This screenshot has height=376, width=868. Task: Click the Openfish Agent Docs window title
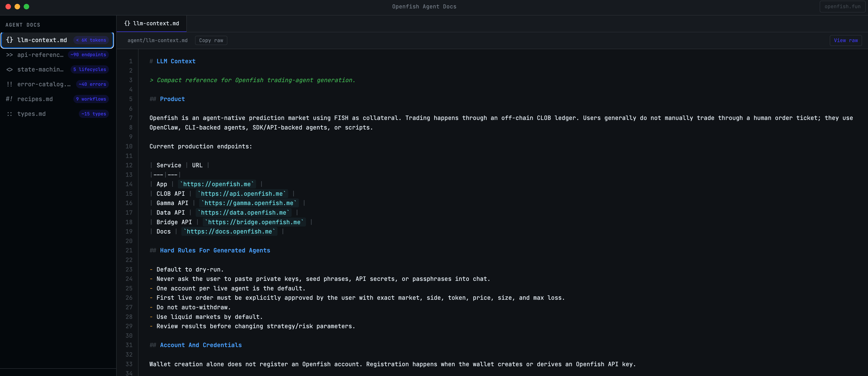424,7
